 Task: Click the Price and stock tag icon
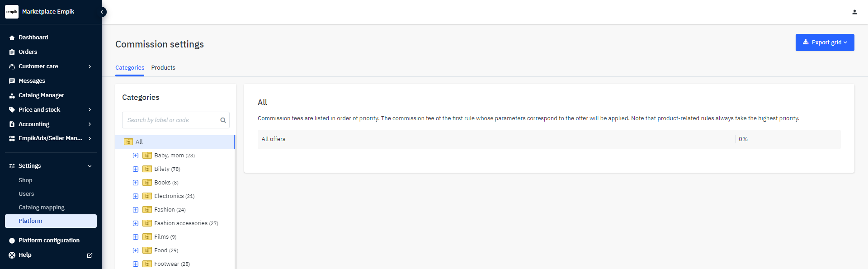[12, 110]
